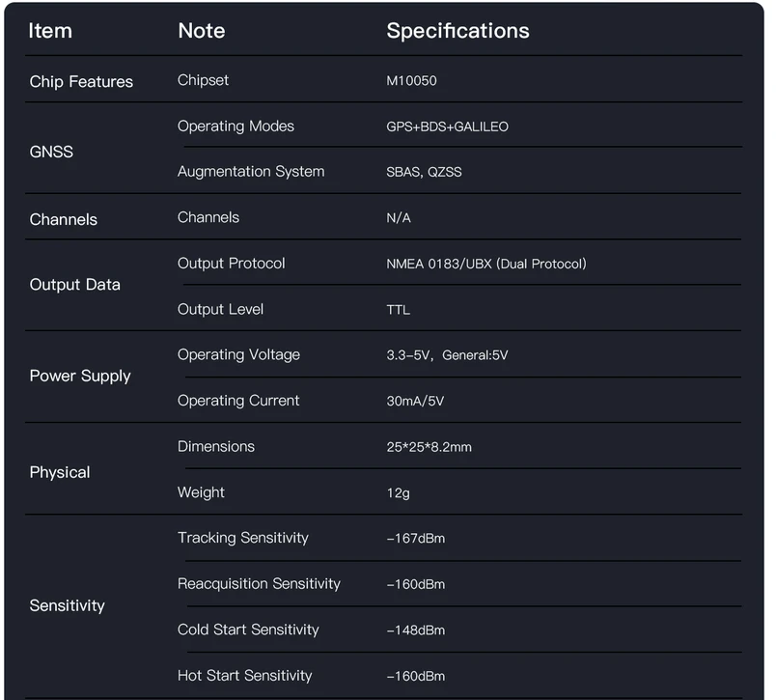Click the 12g weight value
Viewport: 776px width, 700px height.
(x=398, y=493)
